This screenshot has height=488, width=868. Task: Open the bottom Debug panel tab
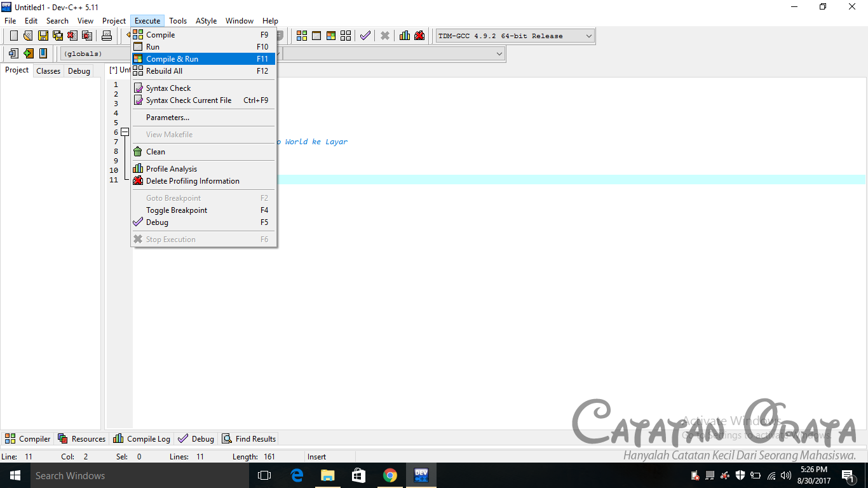(196, 439)
